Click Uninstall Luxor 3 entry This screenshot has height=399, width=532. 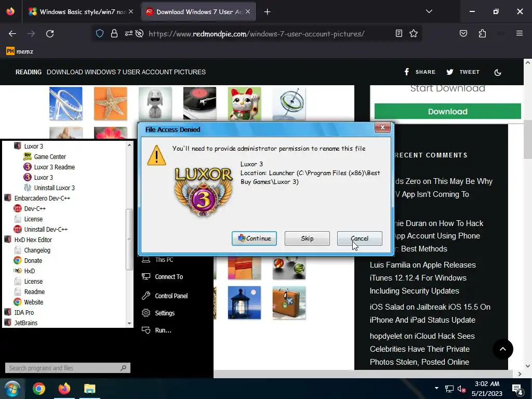pyautogui.click(x=49, y=188)
